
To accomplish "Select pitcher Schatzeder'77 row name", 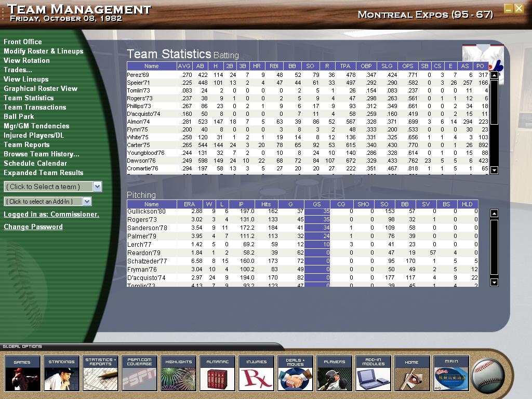I will [x=147, y=261].
